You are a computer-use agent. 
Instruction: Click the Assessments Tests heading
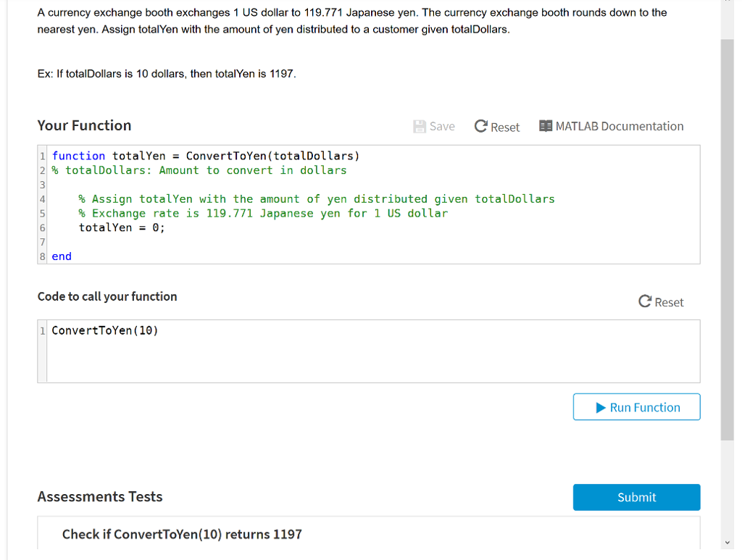(99, 497)
